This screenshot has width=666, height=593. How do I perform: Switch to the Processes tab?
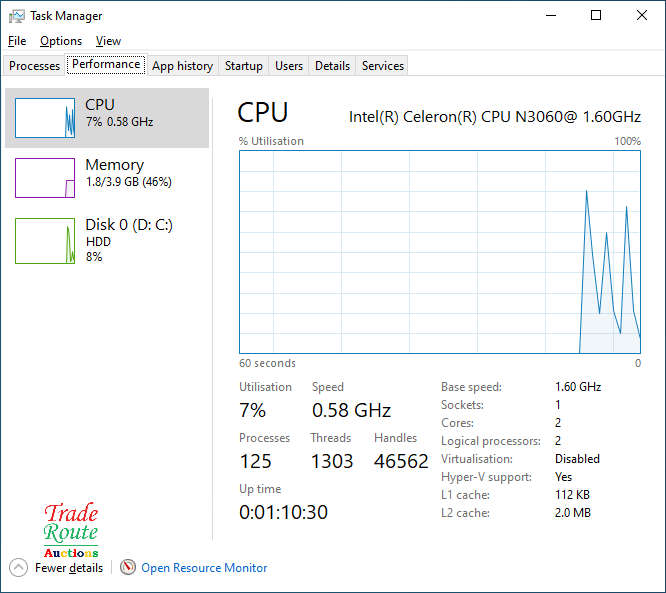point(35,66)
